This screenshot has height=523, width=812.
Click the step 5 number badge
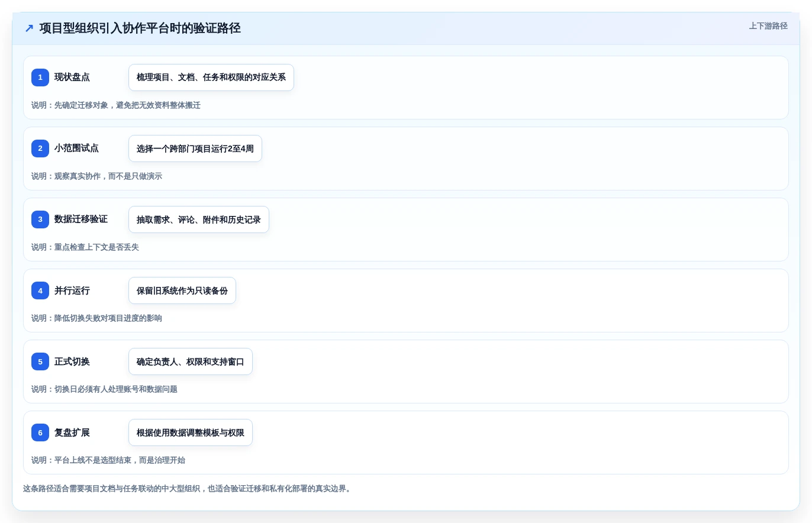pos(40,361)
